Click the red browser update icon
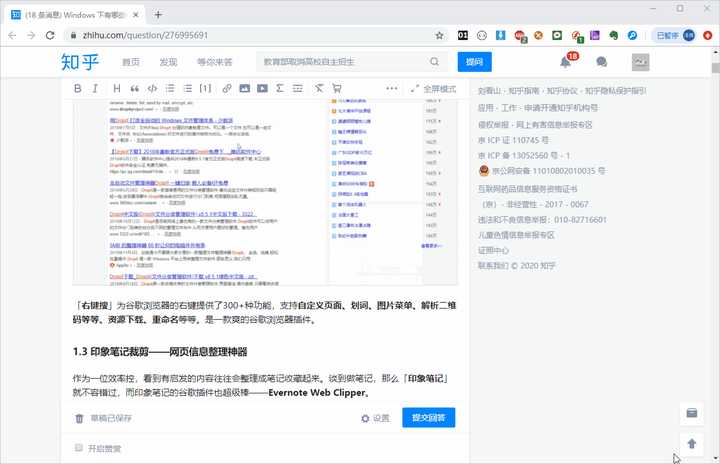The image size is (720, 464). [x=708, y=35]
